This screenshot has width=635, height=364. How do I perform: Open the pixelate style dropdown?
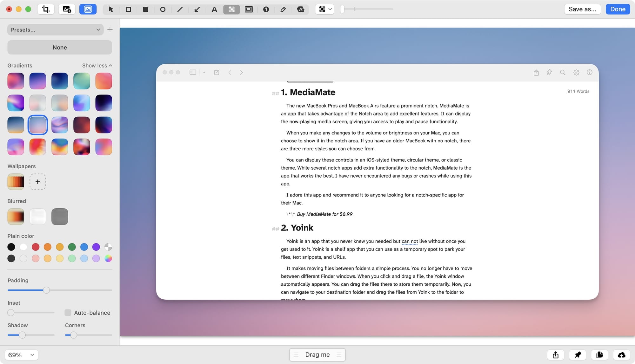pos(324,9)
